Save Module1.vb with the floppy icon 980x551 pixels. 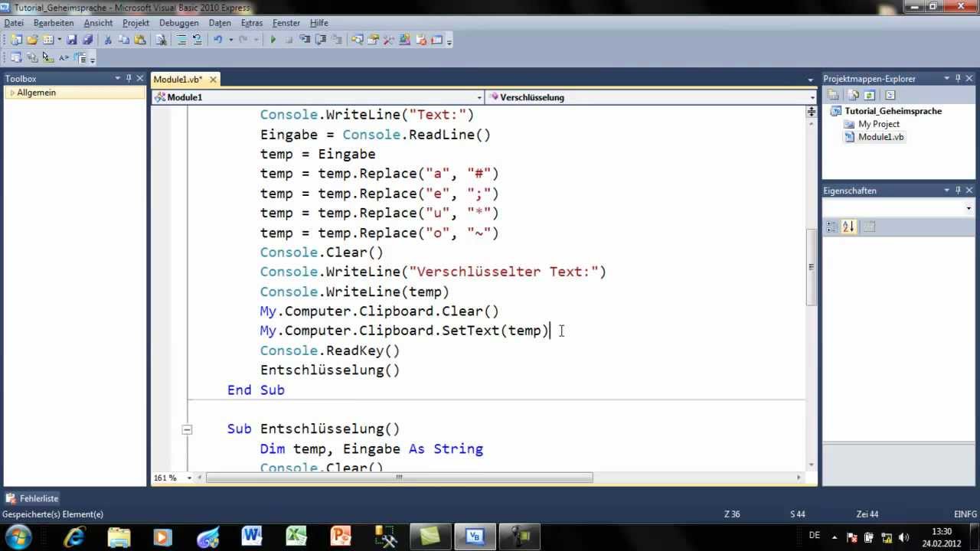point(71,40)
